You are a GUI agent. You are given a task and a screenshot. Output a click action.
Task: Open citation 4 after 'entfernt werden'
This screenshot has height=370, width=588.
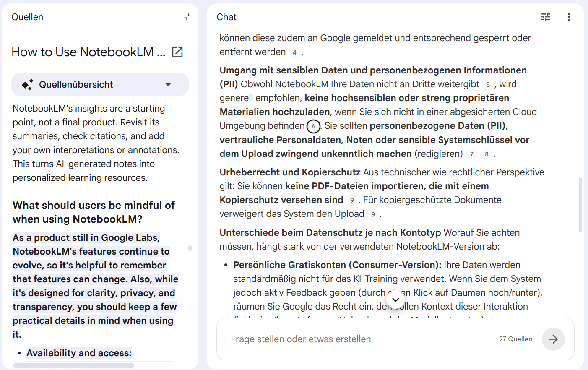(x=294, y=52)
